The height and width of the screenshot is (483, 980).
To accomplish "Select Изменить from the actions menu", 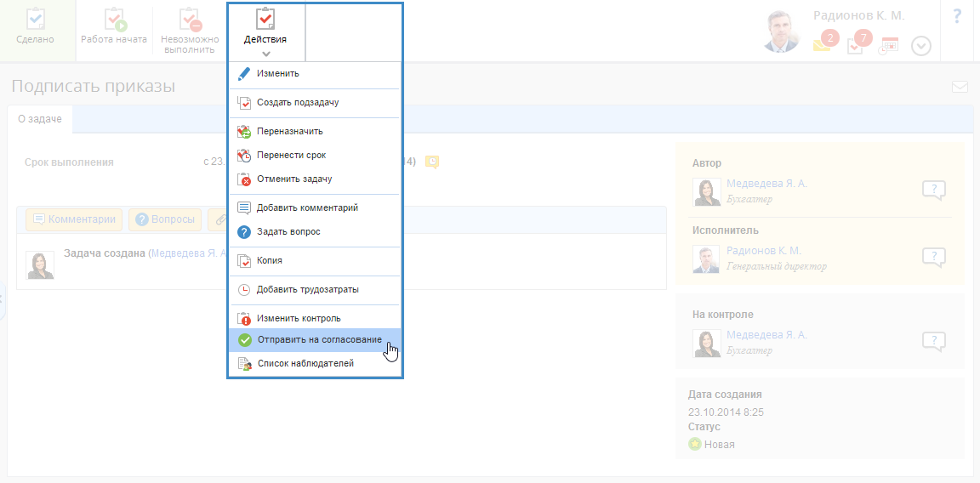I will (x=277, y=74).
